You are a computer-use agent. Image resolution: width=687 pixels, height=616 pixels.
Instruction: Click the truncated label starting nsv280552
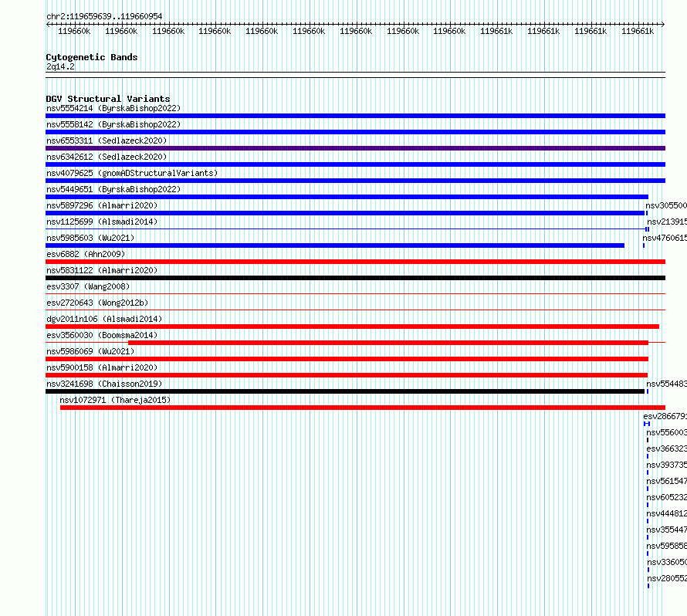click(666, 578)
